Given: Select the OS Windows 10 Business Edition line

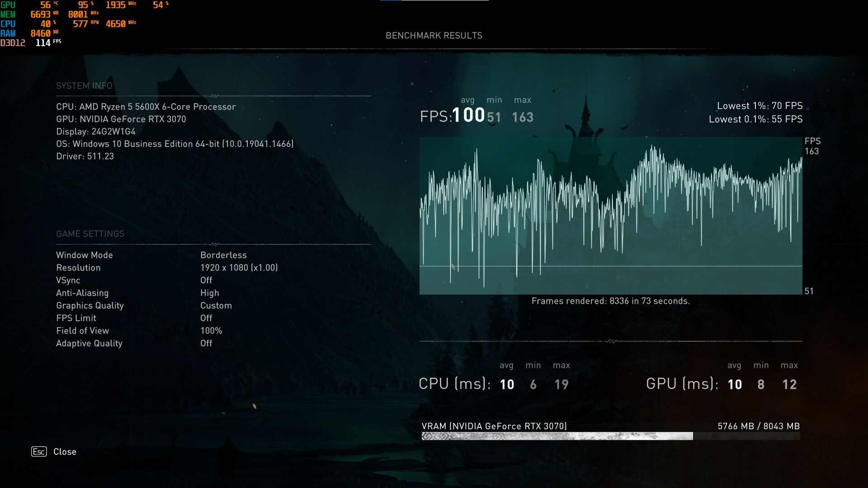Looking at the screenshot, I should click(x=175, y=144).
